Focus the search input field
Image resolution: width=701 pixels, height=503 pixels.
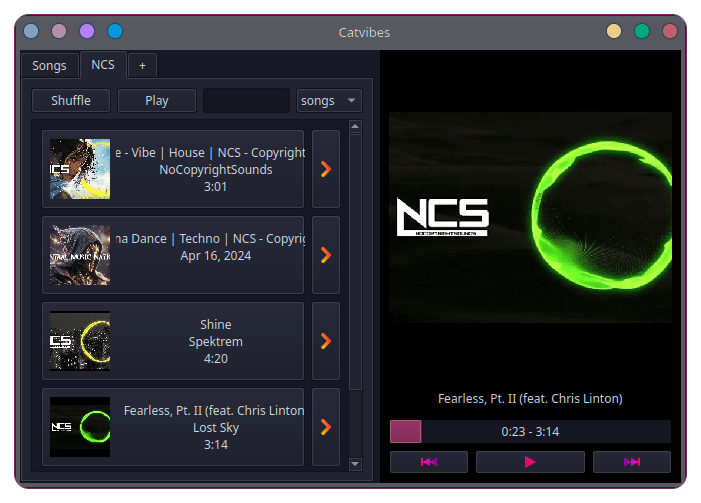246,101
